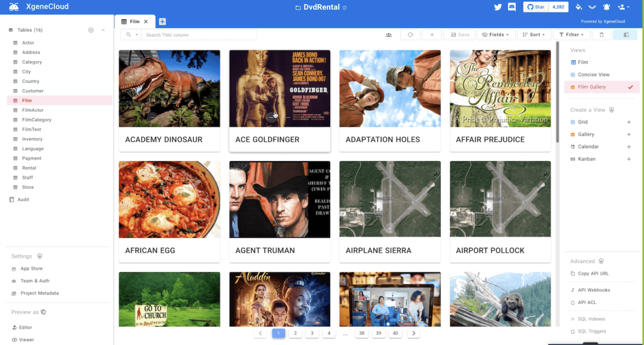Viewport: 644px width, 345px height.
Task: Reload data with refresh icon
Action: coord(410,35)
